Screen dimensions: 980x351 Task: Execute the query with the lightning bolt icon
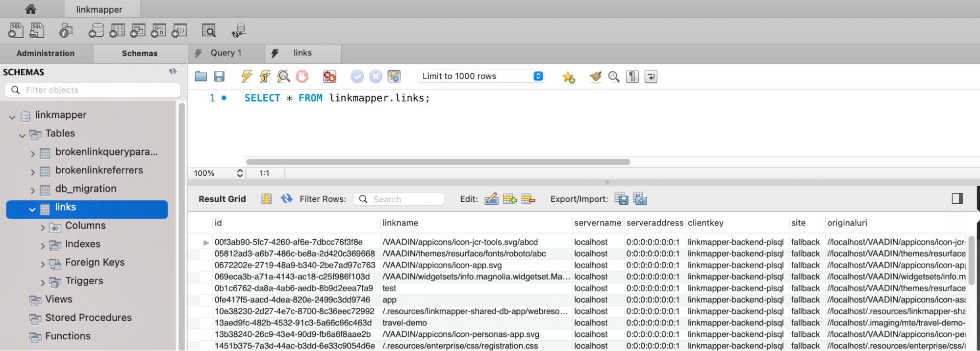point(247,76)
